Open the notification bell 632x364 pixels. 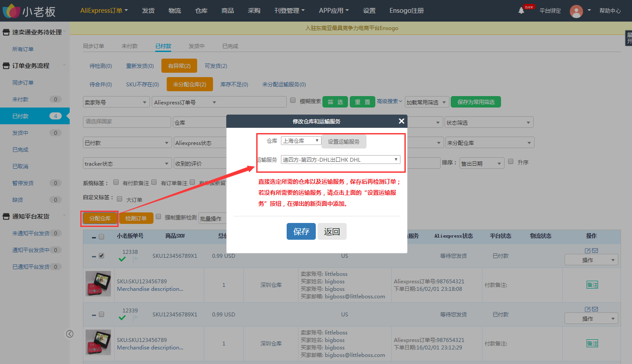point(521,11)
